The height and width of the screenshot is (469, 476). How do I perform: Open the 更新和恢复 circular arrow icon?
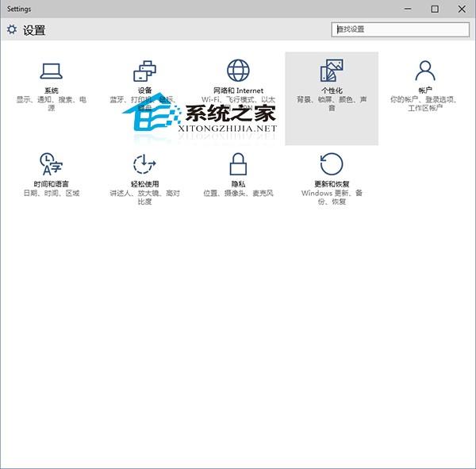332,164
